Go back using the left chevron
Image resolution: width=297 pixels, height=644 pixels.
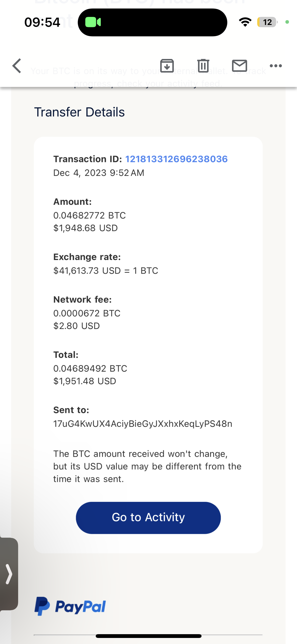coord(17,66)
